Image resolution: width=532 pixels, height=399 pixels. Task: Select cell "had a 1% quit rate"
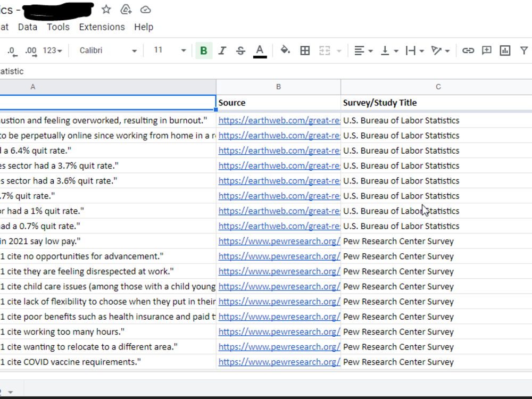tap(108, 211)
